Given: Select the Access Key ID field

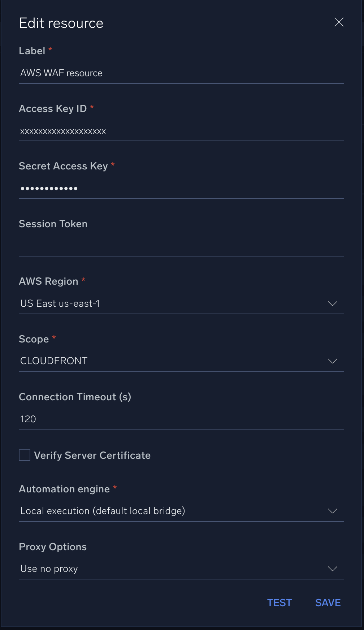Looking at the screenshot, I should tap(144, 131).
